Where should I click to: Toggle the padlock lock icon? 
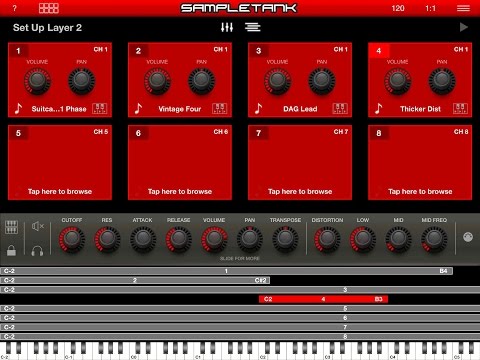pos(11,250)
